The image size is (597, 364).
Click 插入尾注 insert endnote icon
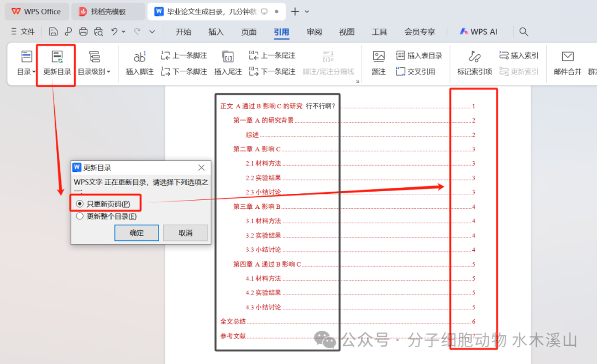[228, 63]
